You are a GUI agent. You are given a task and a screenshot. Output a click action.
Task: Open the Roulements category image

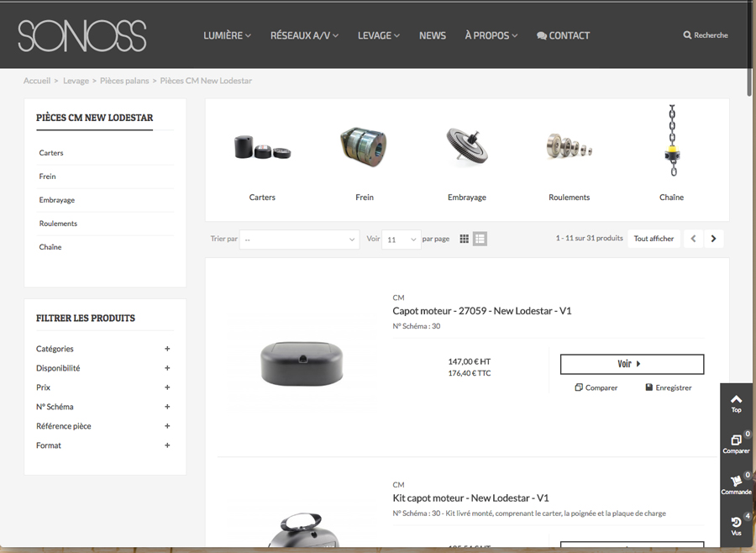point(569,145)
